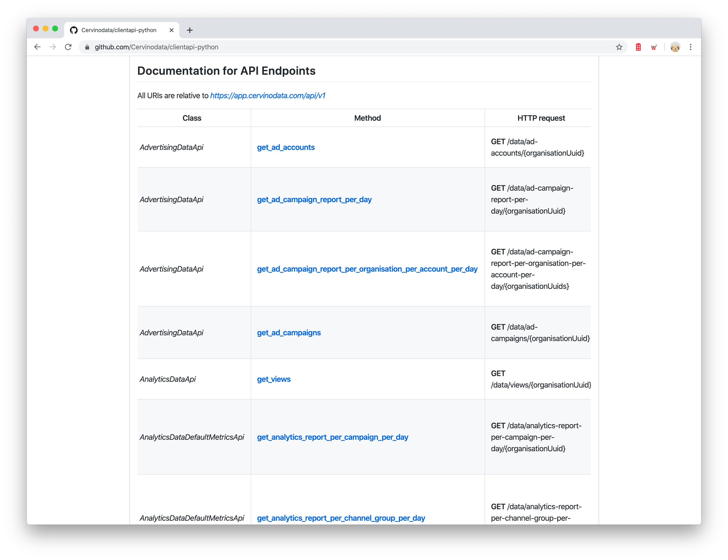The width and height of the screenshot is (728, 560).
Task: Open the Chrome profile avatar
Action: [675, 47]
